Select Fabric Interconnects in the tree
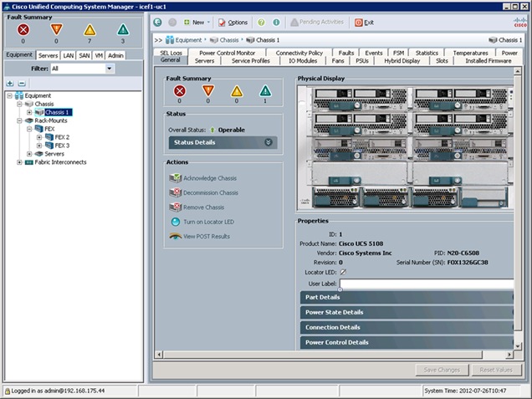532x399 pixels. (x=60, y=162)
